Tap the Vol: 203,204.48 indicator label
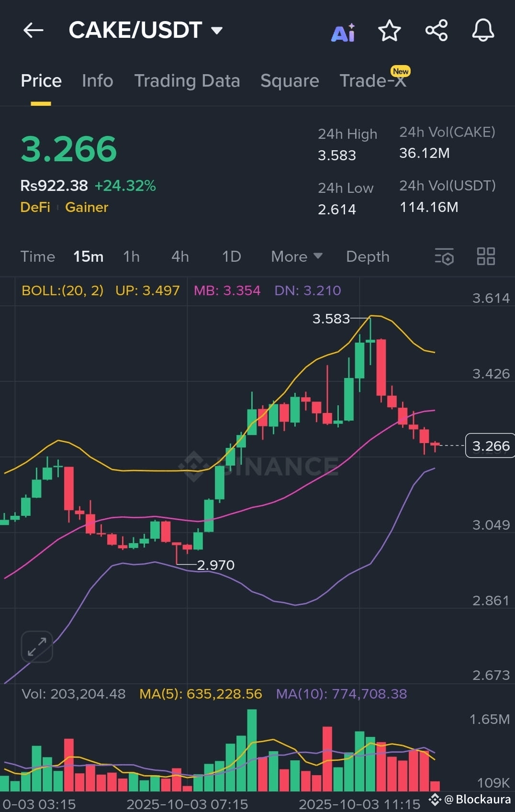515x812 pixels. tap(74, 694)
